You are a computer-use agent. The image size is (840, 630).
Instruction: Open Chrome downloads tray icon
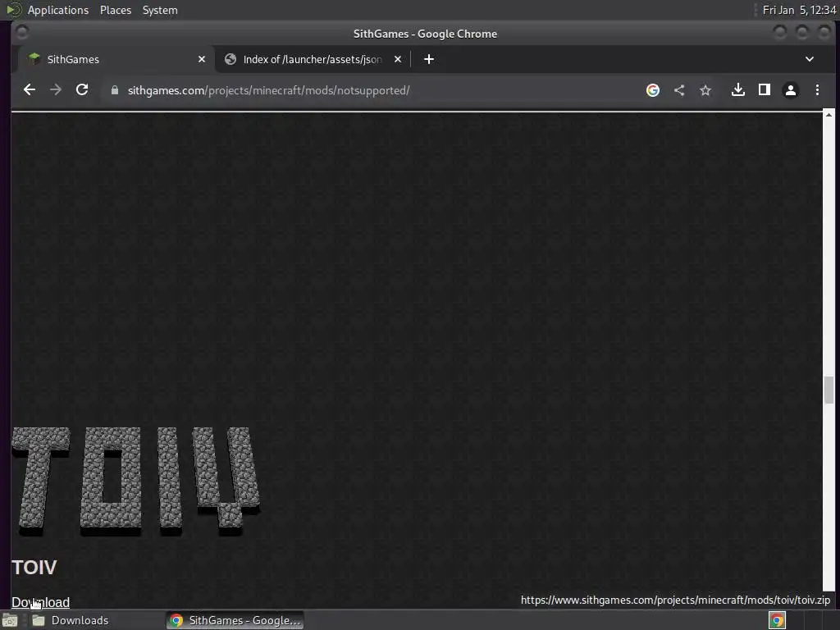(x=737, y=90)
